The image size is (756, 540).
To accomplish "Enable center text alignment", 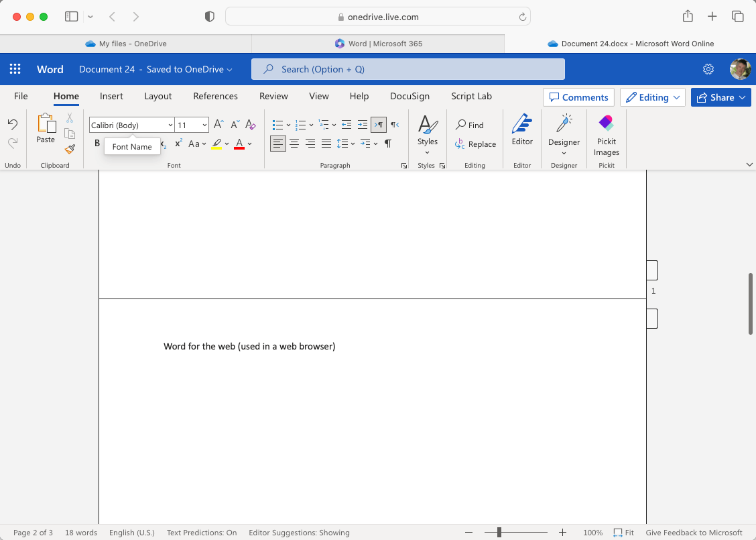I will tap(294, 143).
